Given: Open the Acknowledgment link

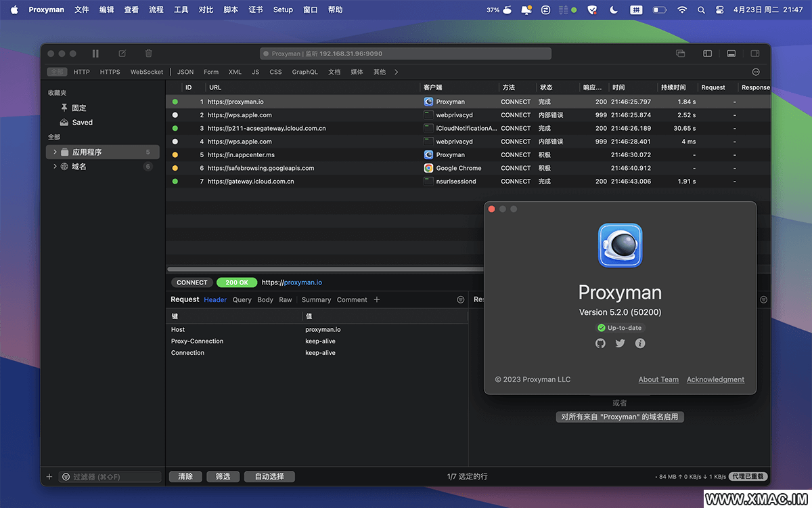Looking at the screenshot, I should 715,379.
